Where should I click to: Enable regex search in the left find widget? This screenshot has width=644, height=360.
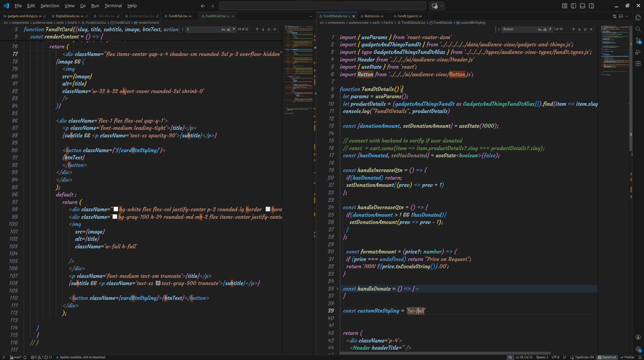(x=234, y=29)
